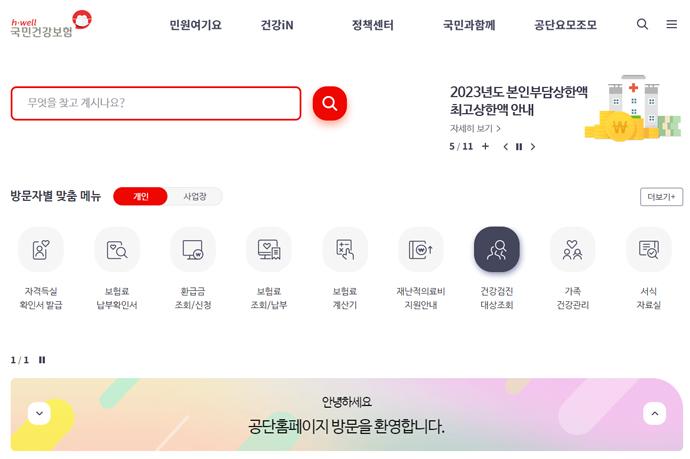Open 자격득실 확인서 발급 icon
The image size is (690, 459).
[41, 250]
